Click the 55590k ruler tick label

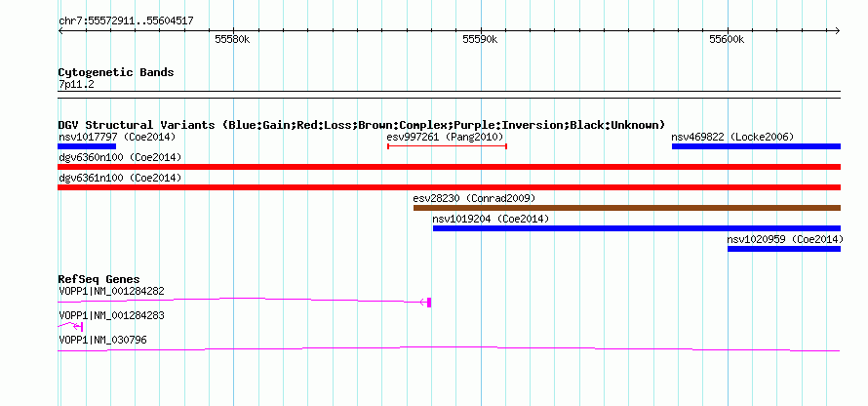(480, 39)
